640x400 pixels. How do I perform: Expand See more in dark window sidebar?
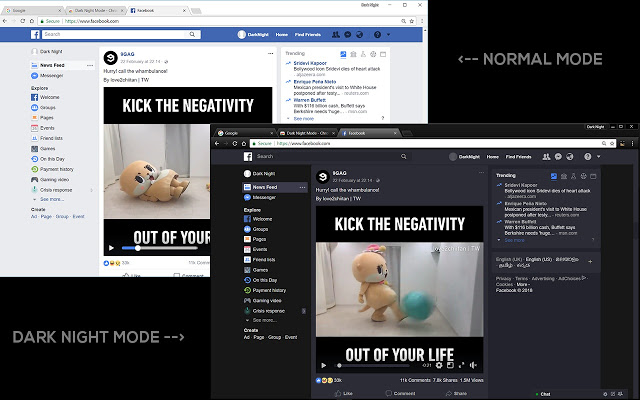click(x=264, y=320)
